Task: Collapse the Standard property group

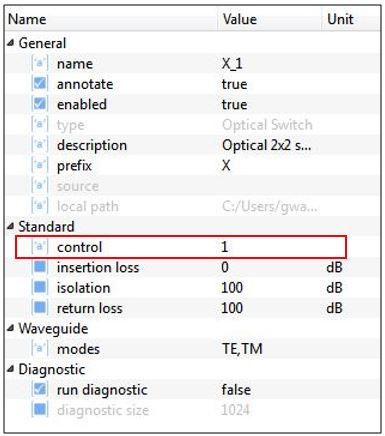Action: [x=11, y=226]
